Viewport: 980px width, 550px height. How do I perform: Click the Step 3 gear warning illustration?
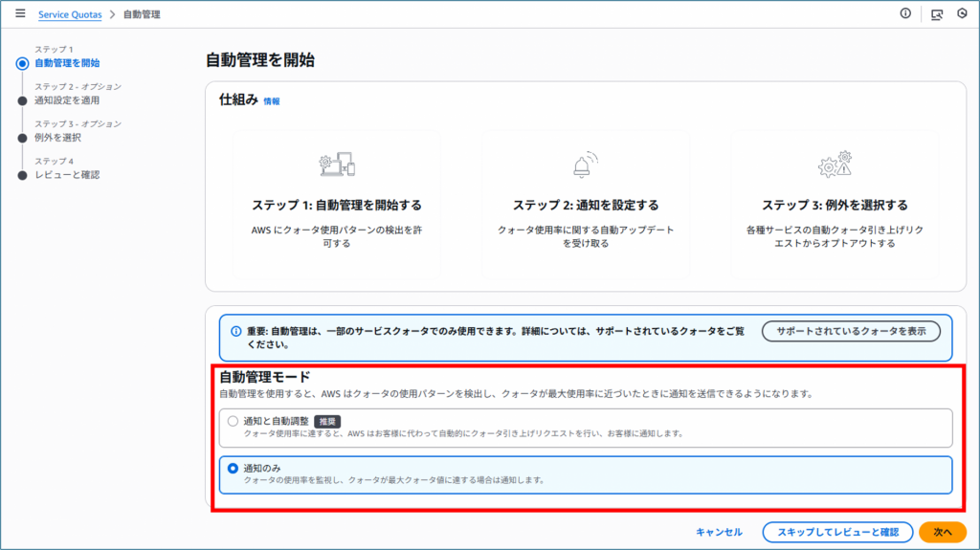[x=835, y=165]
